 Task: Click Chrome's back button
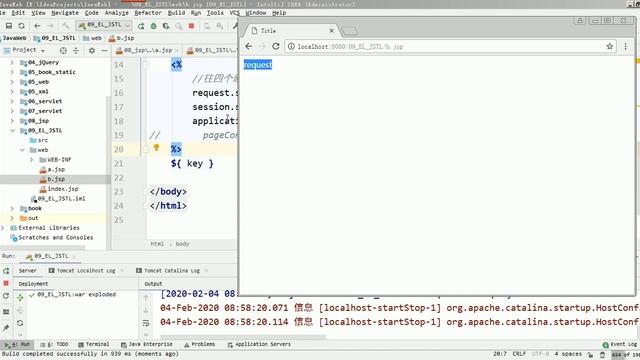coord(249,46)
